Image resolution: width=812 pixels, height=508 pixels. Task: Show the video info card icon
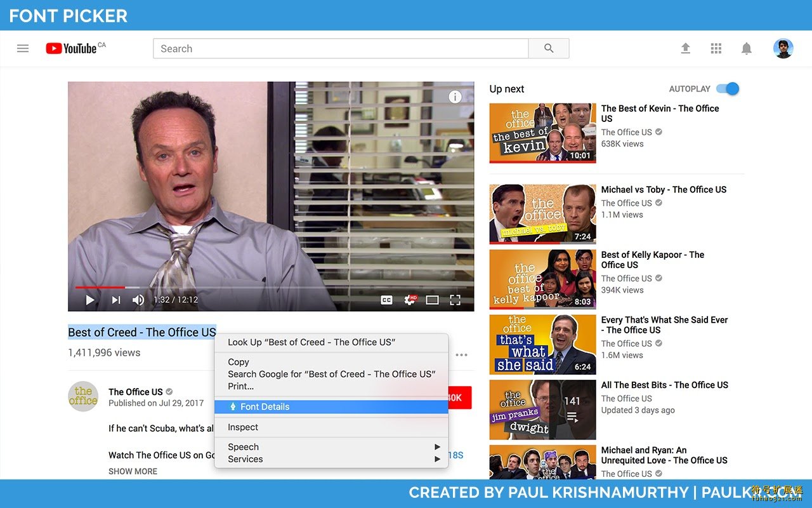(x=455, y=97)
